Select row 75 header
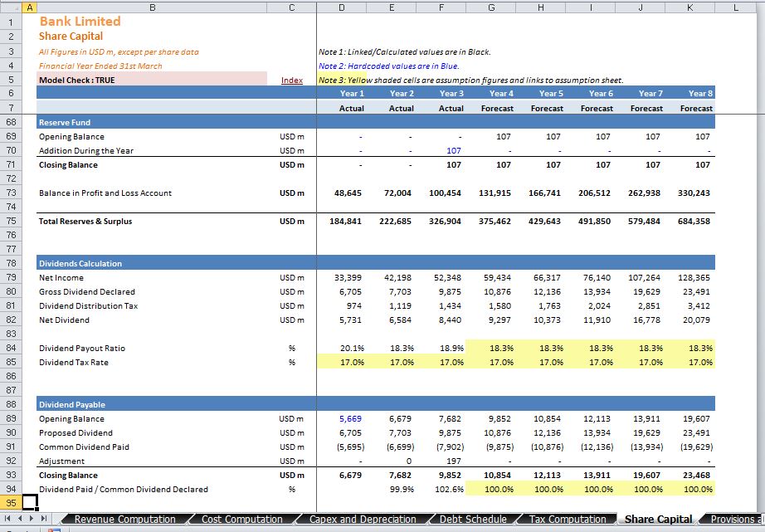 (11, 221)
